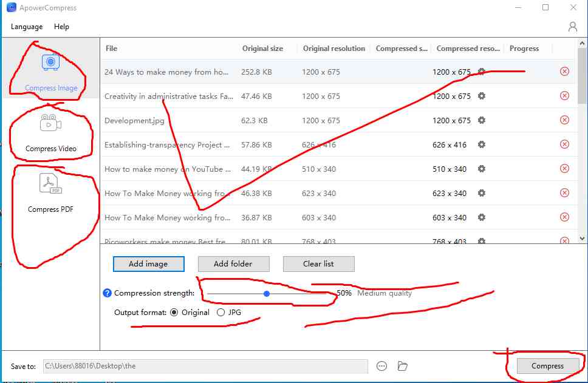Viewport: 588px width, 383px height.
Task: Click the original size "46.38 KB"
Action: 256,194
